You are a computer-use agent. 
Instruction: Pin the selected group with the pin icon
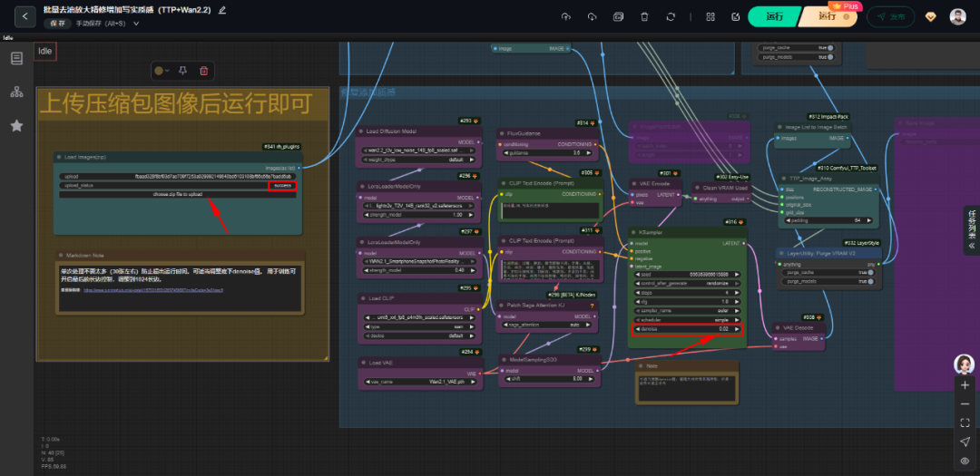[x=182, y=71]
